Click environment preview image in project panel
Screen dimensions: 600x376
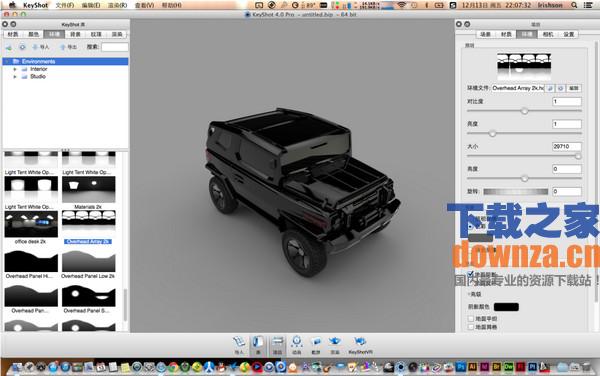524,67
